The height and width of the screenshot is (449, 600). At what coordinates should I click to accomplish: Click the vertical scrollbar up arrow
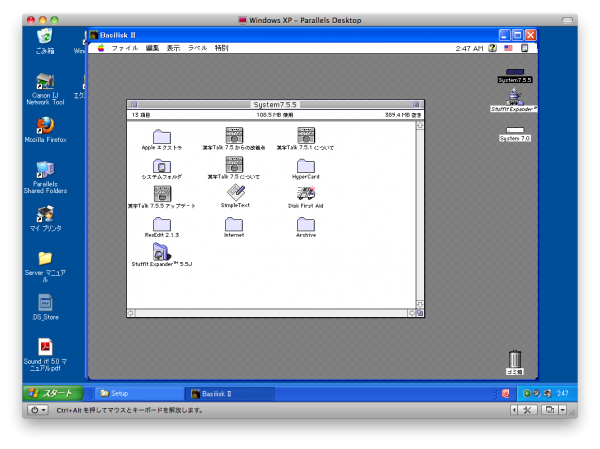[420, 126]
